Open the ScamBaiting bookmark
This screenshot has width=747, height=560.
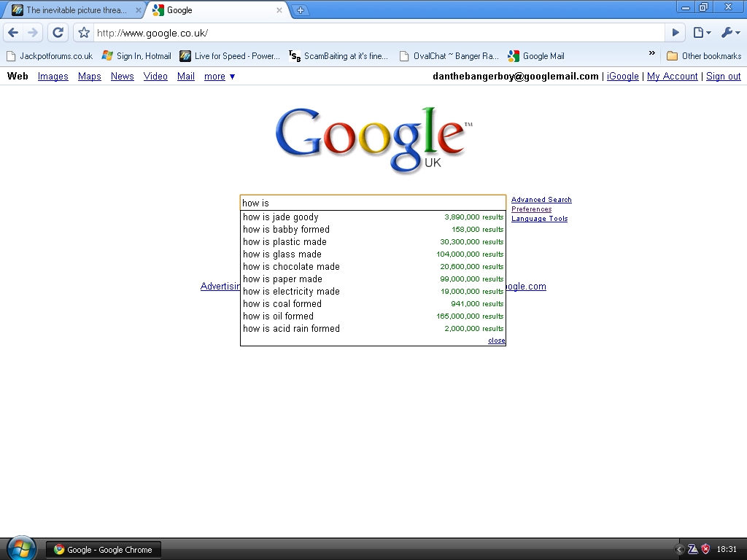pos(338,56)
